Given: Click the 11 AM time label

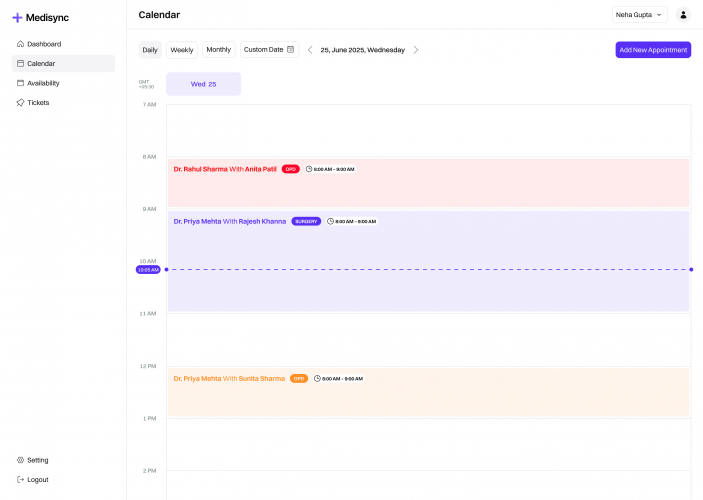Looking at the screenshot, I should click(148, 313).
